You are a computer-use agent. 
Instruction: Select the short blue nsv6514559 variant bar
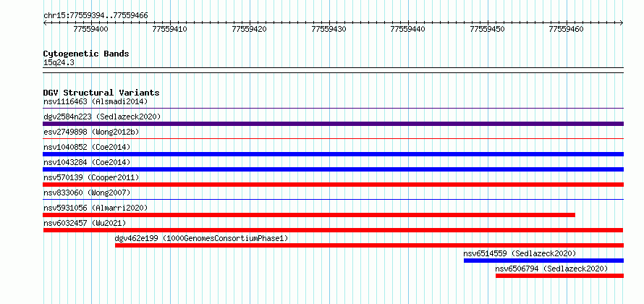point(544,261)
